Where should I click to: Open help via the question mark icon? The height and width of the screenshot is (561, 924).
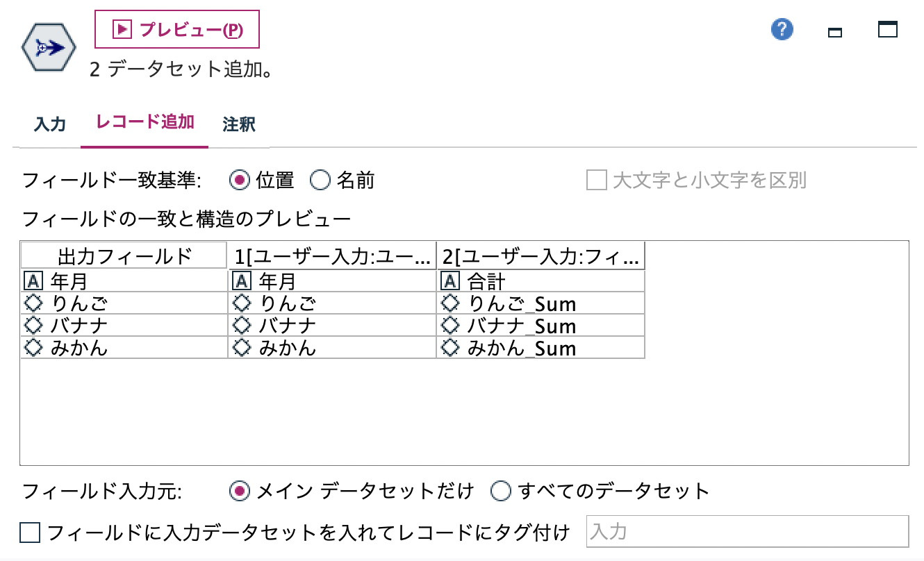(x=781, y=29)
